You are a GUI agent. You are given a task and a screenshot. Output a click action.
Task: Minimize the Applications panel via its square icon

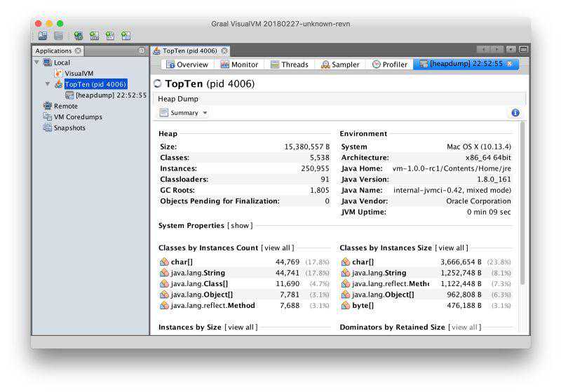142,50
